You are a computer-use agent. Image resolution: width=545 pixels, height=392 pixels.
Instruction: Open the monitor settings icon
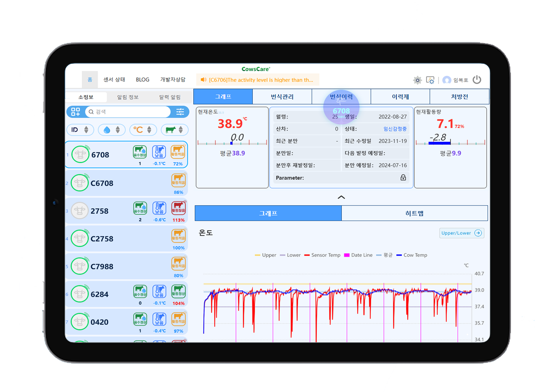(430, 80)
